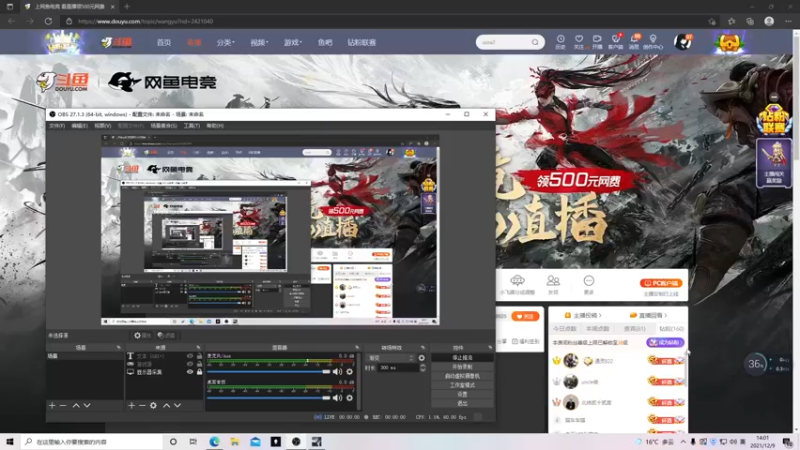Click the orange follow button with heart
Screen dimensions: 800x450
point(525,316)
